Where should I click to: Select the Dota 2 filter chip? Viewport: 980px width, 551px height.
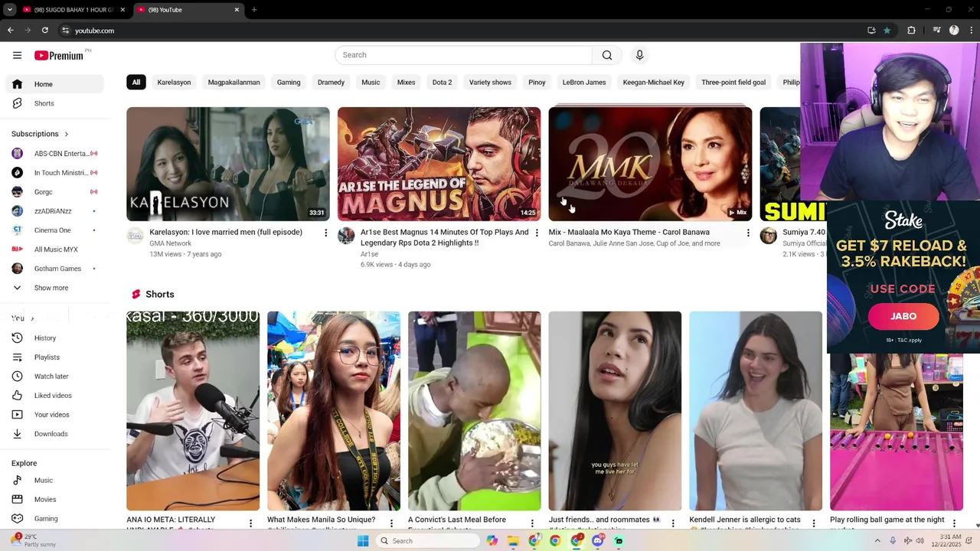click(x=442, y=83)
